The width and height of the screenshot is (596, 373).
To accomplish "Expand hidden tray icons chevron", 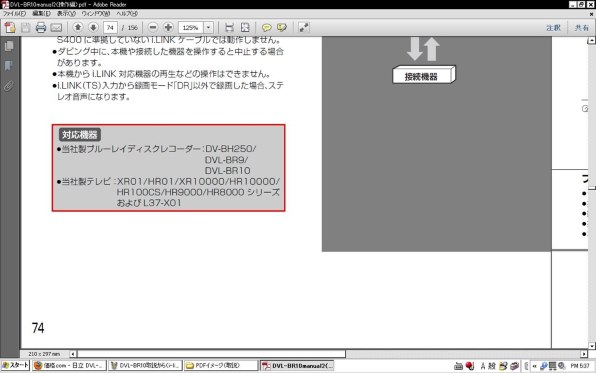I will (534, 366).
